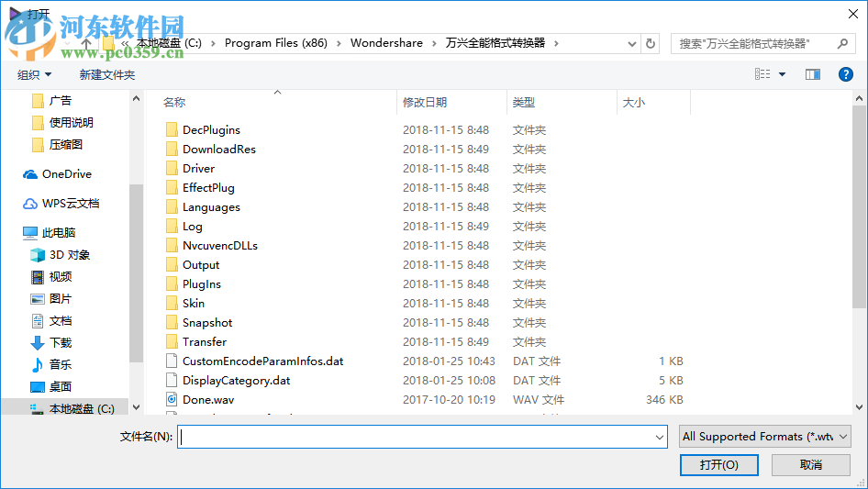868x489 pixels.
Task: Click the Skin folder icon
Action: click(172, 304)
